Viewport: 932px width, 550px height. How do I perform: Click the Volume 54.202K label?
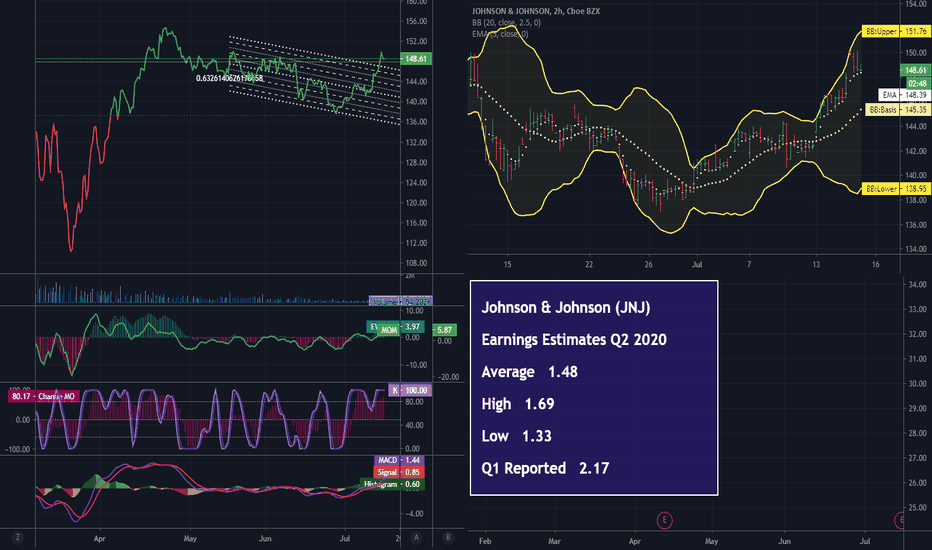click(x=401, y=301)
